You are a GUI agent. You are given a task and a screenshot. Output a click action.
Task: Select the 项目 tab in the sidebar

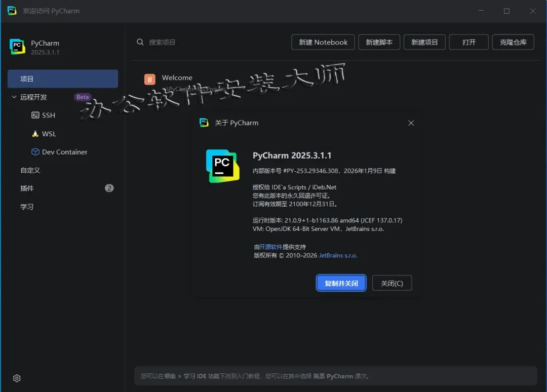63,79
